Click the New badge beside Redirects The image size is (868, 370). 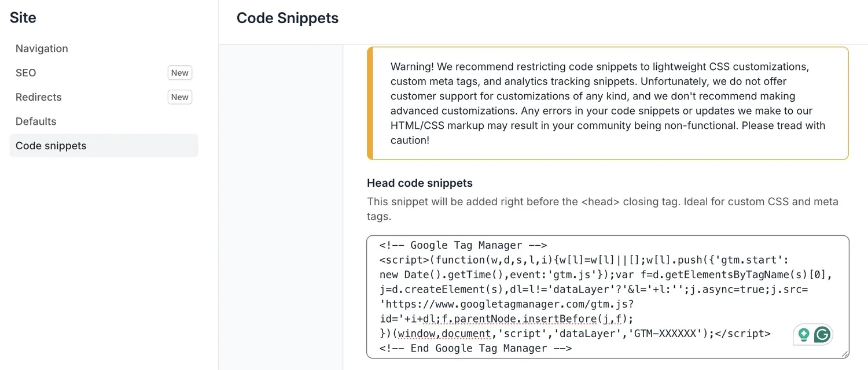coord(179,97)
